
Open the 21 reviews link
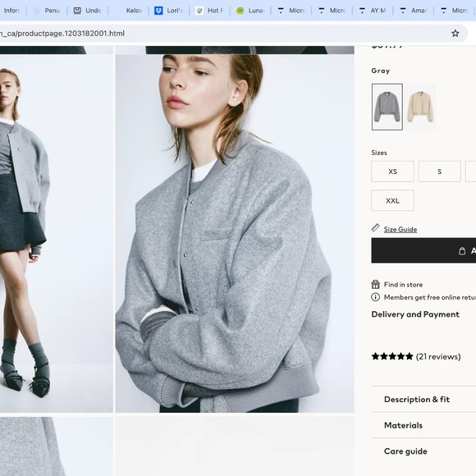[438, 356]
